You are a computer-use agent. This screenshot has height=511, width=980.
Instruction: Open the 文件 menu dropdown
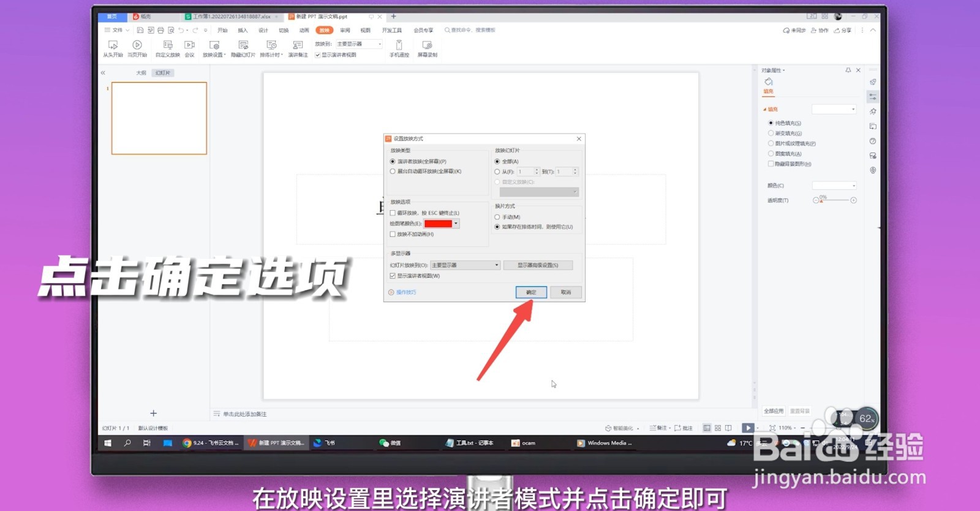(x=116, y=30)
